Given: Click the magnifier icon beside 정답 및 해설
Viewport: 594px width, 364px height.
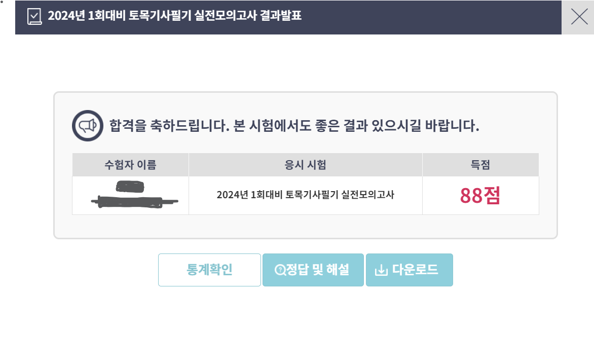Looking at the screenshot, I should (x=280, y=270).
